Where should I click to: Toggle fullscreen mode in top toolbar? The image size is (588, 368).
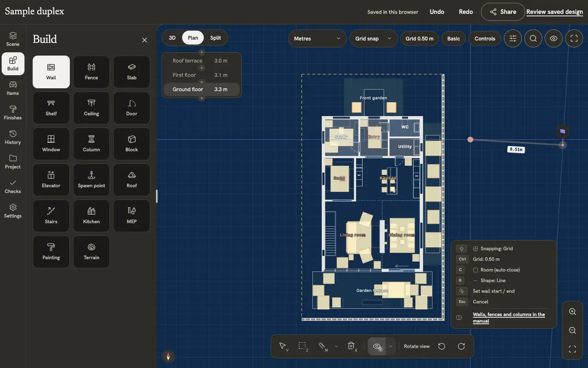pyautogui.click(x=574, y=39)
